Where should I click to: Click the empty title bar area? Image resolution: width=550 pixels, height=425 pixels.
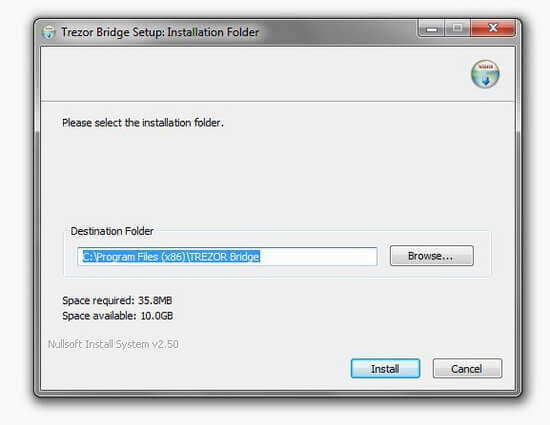coord(337,32)
